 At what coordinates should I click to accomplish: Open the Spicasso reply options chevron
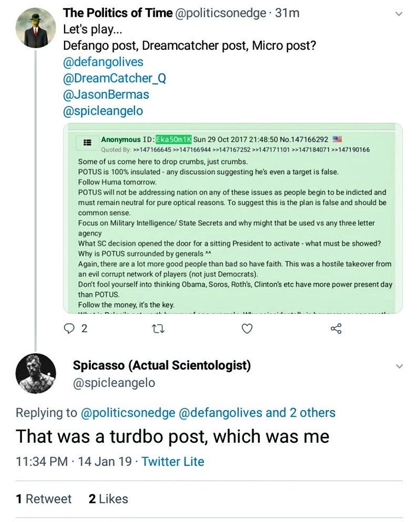point(399,366)
